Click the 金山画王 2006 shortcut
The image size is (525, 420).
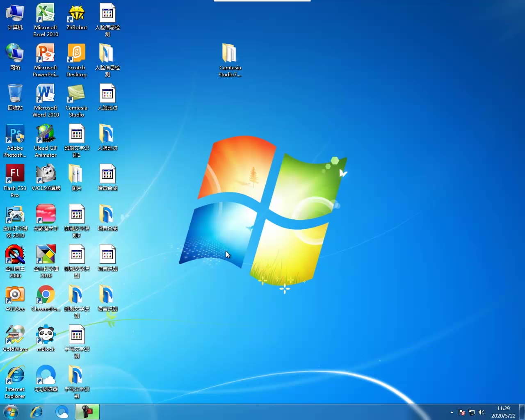15,261
